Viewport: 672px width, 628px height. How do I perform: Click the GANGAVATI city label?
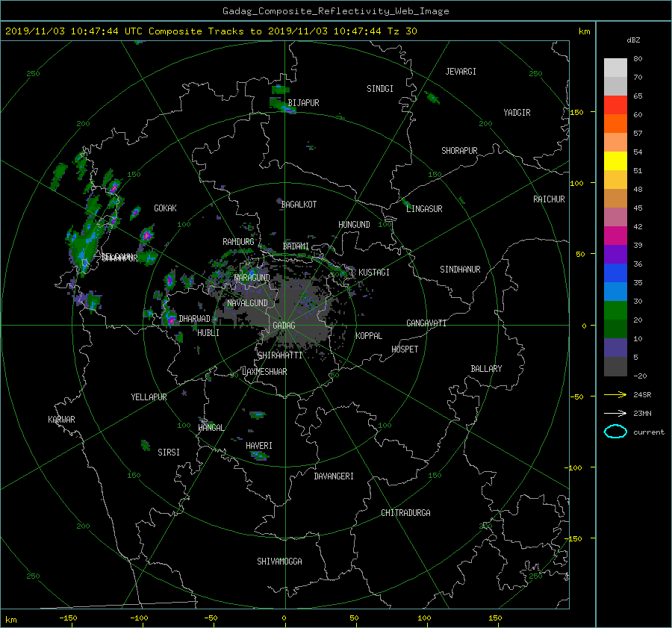426,323
